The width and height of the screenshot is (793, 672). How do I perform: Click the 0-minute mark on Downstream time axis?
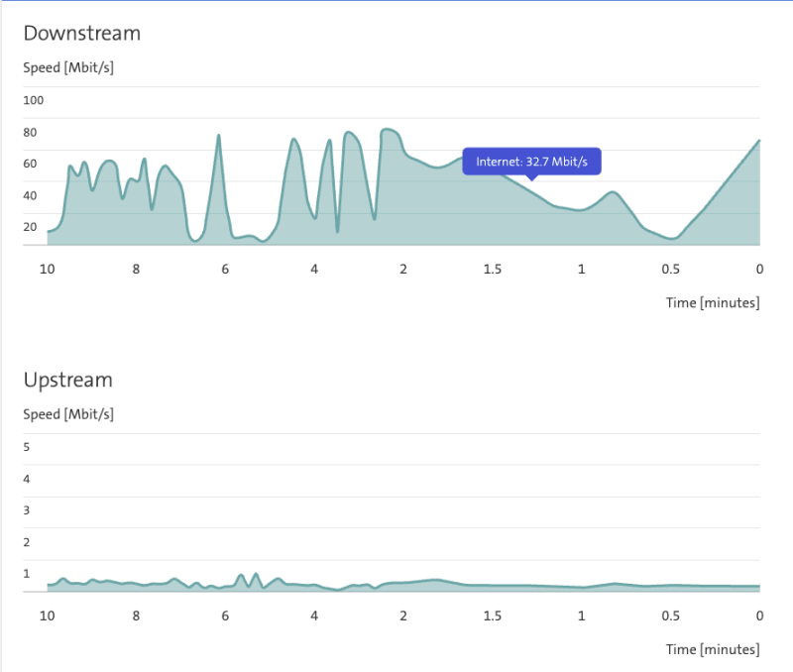click(x=759, y=269)
